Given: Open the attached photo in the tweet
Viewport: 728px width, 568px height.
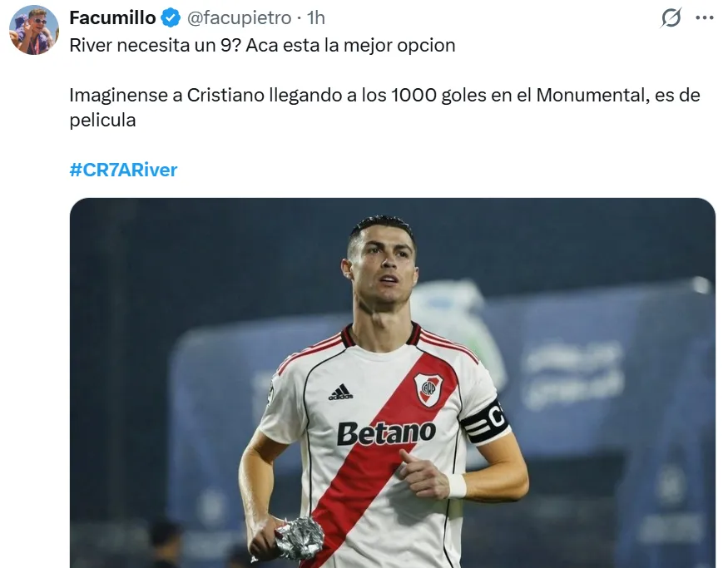Looking at the screenshot, I should click(393, 383).
